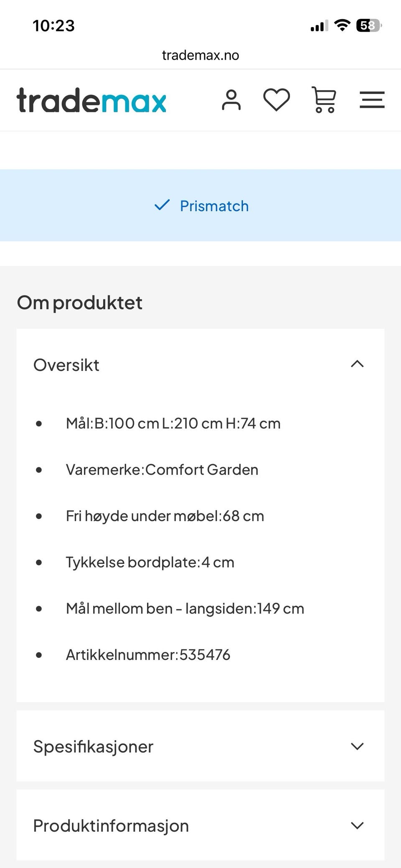Click the Varemerke:Comfort Garden entry
This screenshot has width=401, height=868.
[x=162, y=470]
